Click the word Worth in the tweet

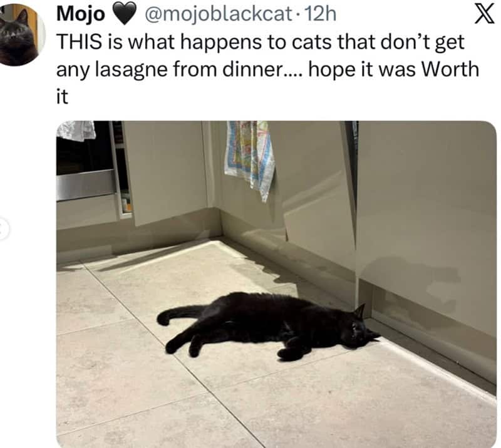point(450,69)
